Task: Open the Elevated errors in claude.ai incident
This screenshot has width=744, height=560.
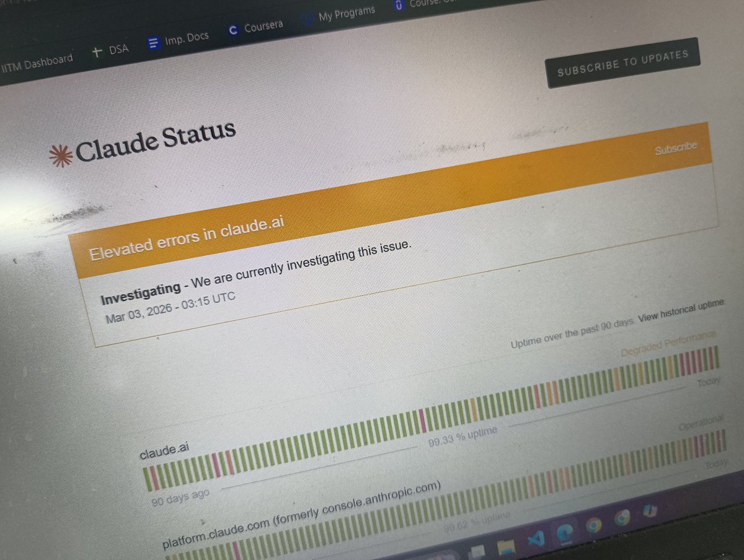Action: pos(186,239)
